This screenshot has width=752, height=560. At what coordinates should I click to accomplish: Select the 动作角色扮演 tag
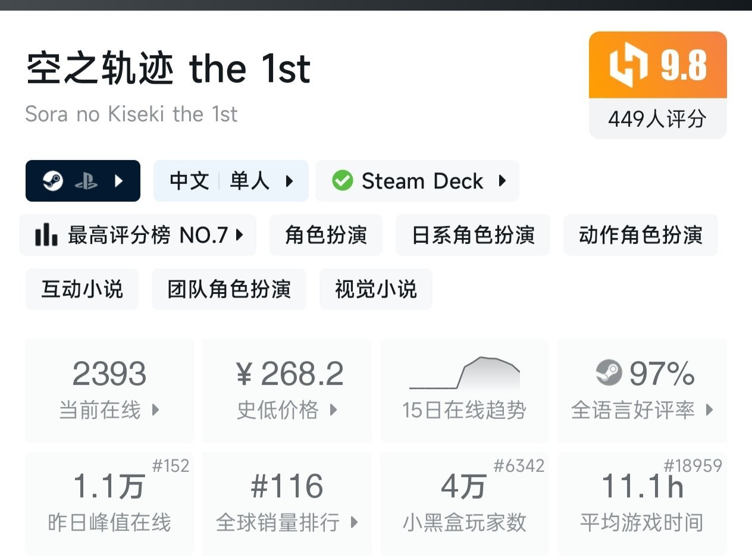[x=640, y=236]
